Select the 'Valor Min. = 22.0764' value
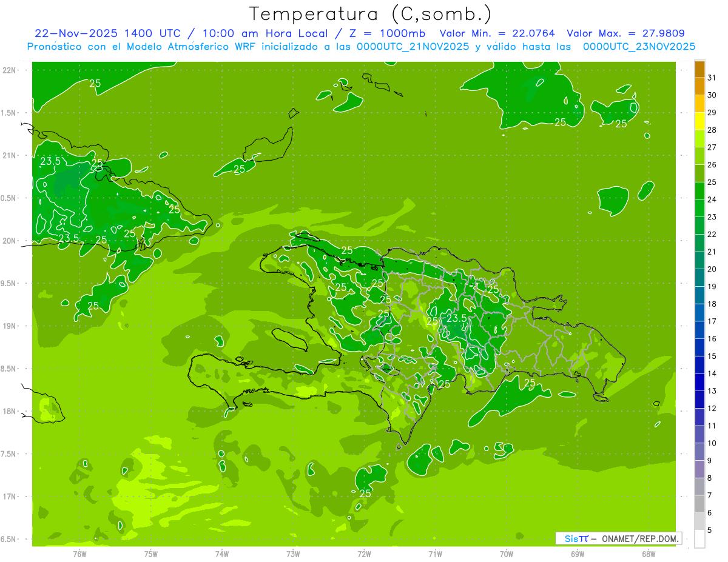Image resolution: width=728 pixels, height=562 pixels. [497, 33]
